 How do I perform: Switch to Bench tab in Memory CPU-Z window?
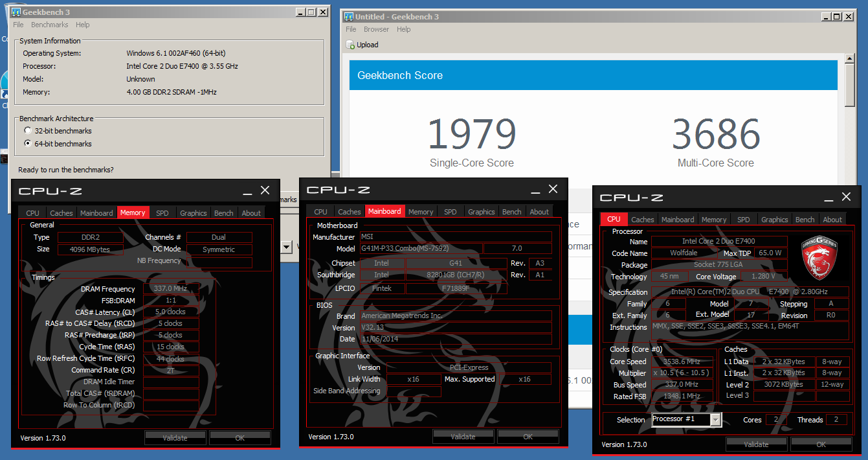224,213
